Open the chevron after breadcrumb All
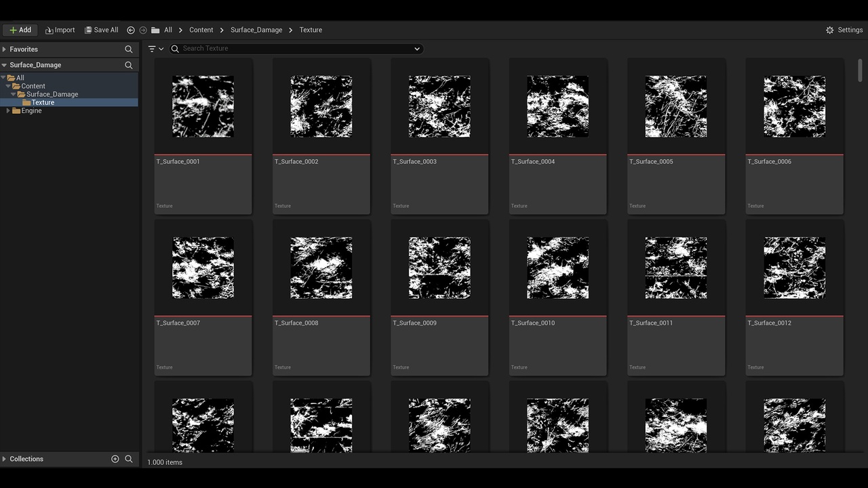This screenshot has height=488, width=868. [181, 30]
